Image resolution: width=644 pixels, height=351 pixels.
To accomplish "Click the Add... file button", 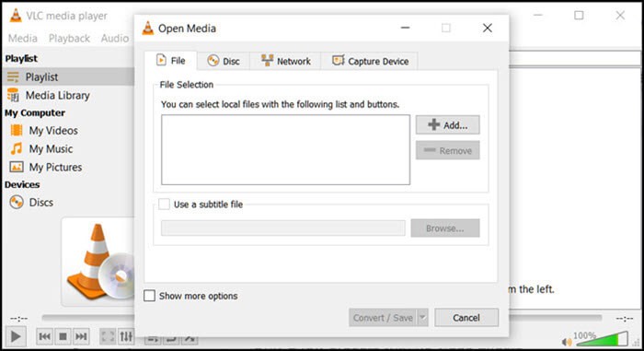I will click(x=448, y=124).
